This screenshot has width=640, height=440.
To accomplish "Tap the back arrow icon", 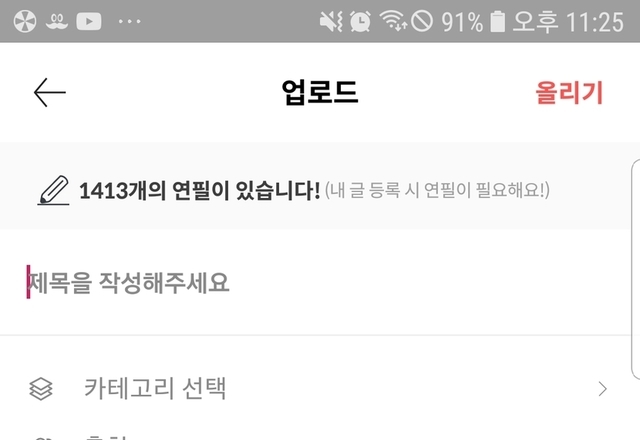I will tap(50, 93).
